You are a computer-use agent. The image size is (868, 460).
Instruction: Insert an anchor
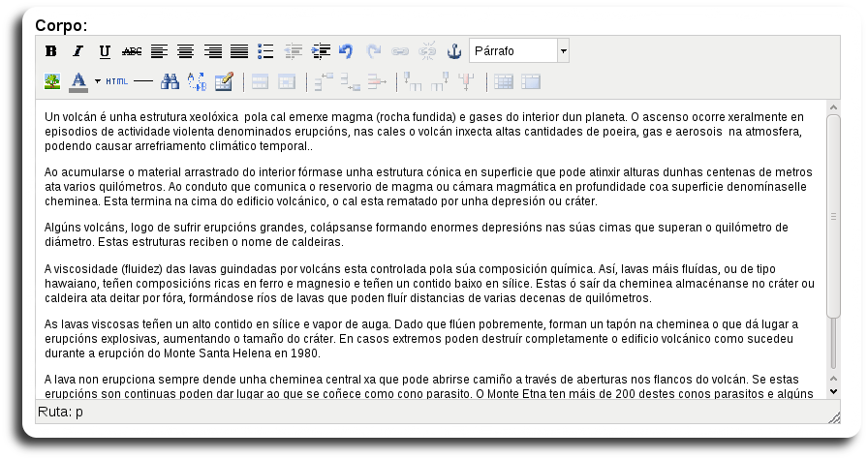(454, 51)
